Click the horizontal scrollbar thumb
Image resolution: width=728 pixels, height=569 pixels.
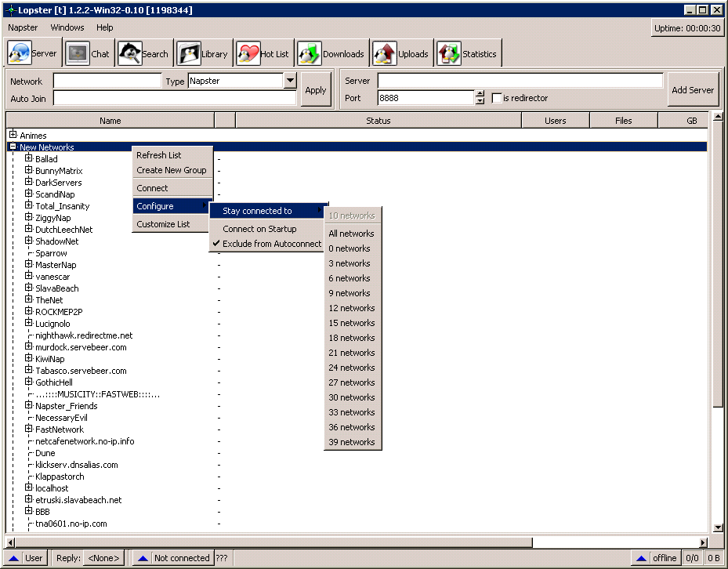point(274,542)
